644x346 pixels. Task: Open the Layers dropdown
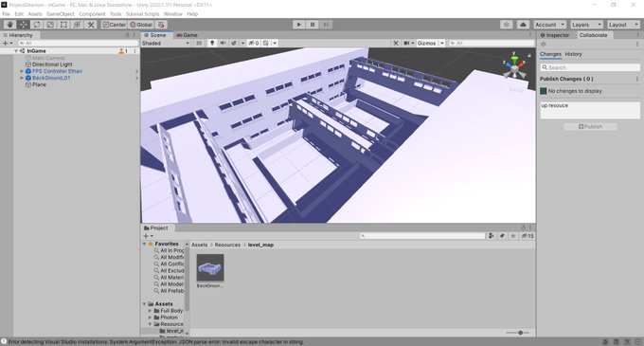pos(586,25)
